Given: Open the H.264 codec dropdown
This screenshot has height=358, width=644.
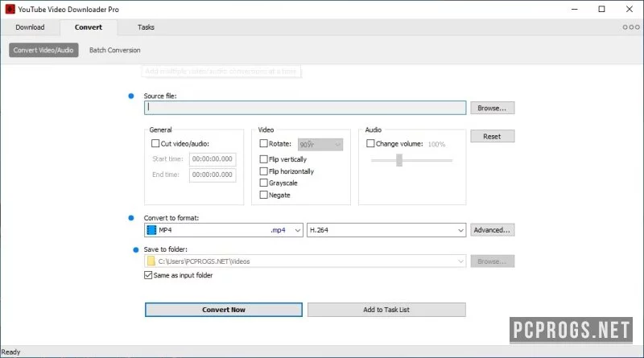Looking at the screenshot, I should 386,230.
